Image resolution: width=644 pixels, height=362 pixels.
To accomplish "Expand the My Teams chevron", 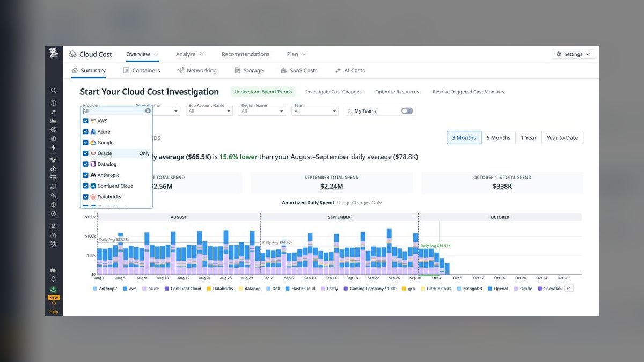I will [349, 111].
